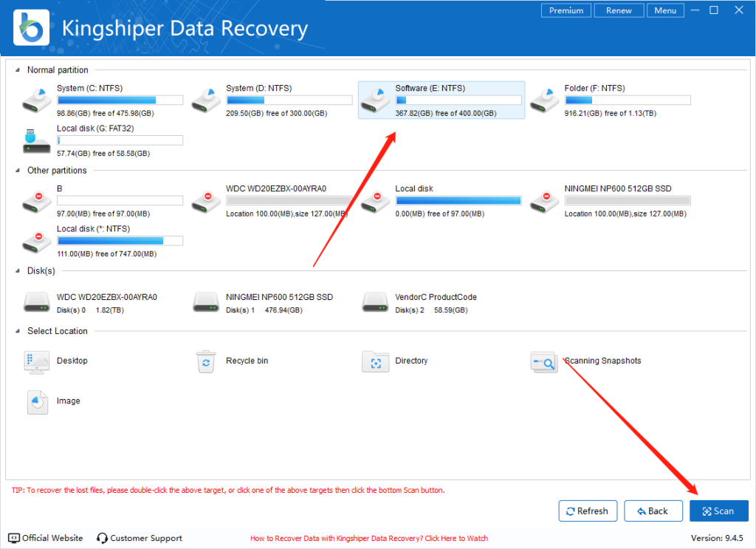Select the System D: NTFS drive icon

[206, 100]
